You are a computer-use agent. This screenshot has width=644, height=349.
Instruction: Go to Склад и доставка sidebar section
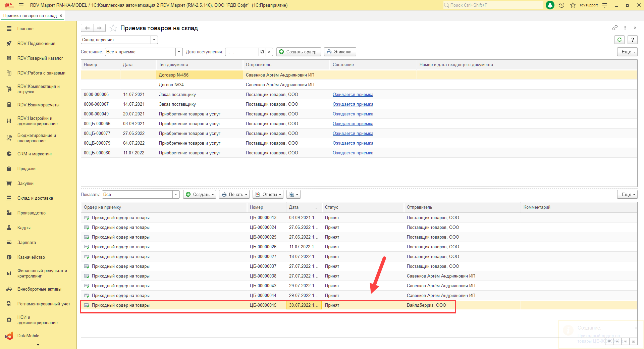coord(35,198)
